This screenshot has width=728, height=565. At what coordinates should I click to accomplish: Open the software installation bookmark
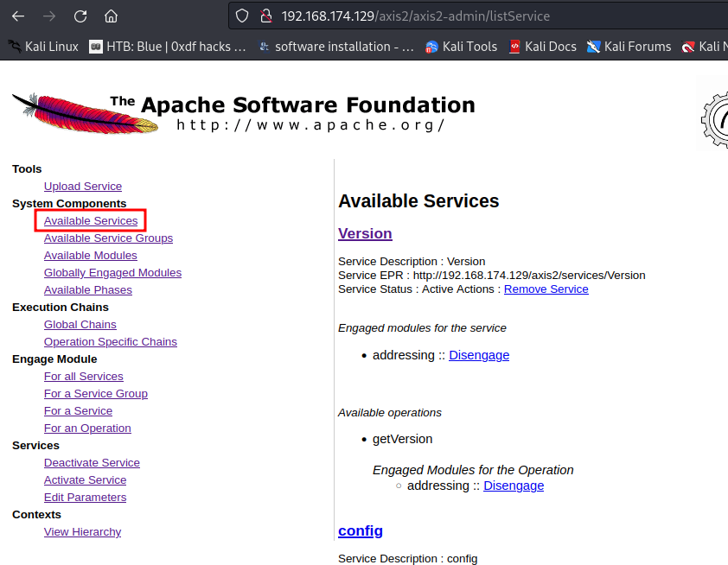(336, 47)
